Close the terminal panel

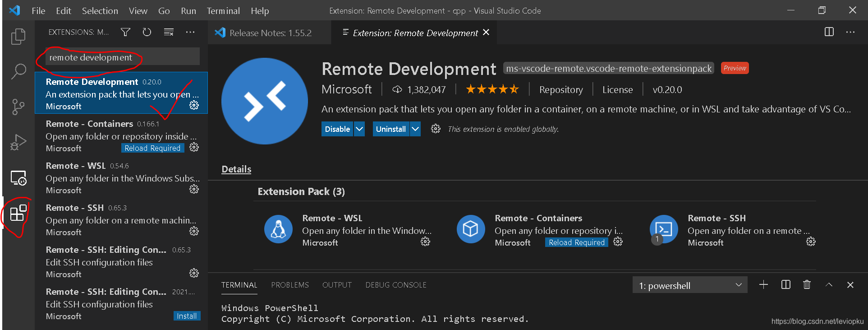click(850, 284)
